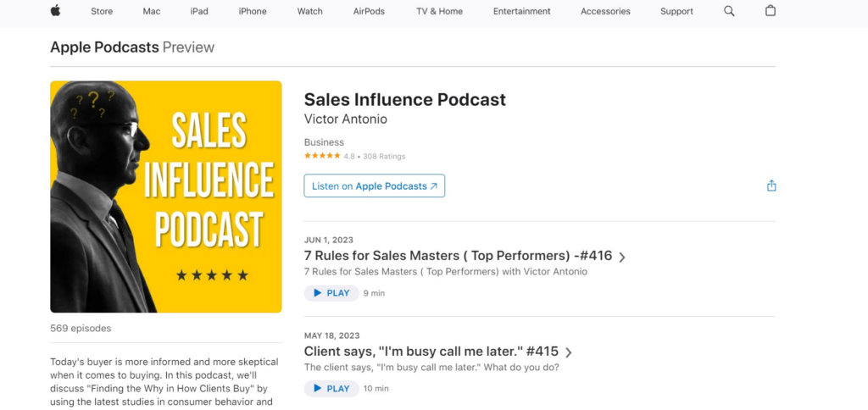Open episode Client says I'm busy title
Viewport: 868px width, 410px height.
click(431, 352)
